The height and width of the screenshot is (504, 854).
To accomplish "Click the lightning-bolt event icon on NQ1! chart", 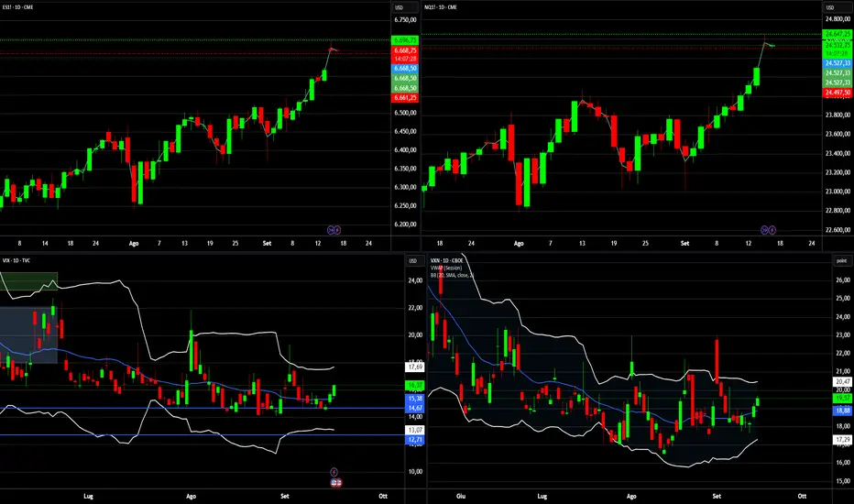I will pyautogui.click(x=772, y=230).
